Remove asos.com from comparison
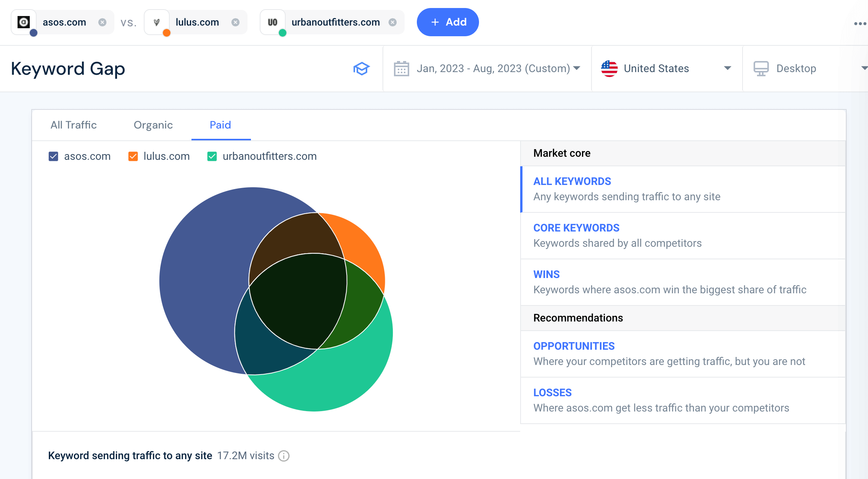This screenshot has width=868, height=479. 102,22
